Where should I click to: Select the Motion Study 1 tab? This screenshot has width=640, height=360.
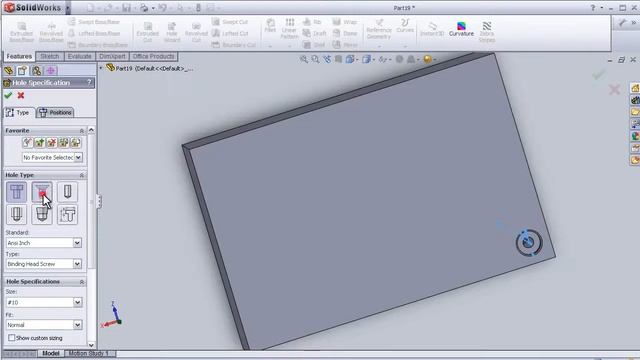click(x=89, y=353)
